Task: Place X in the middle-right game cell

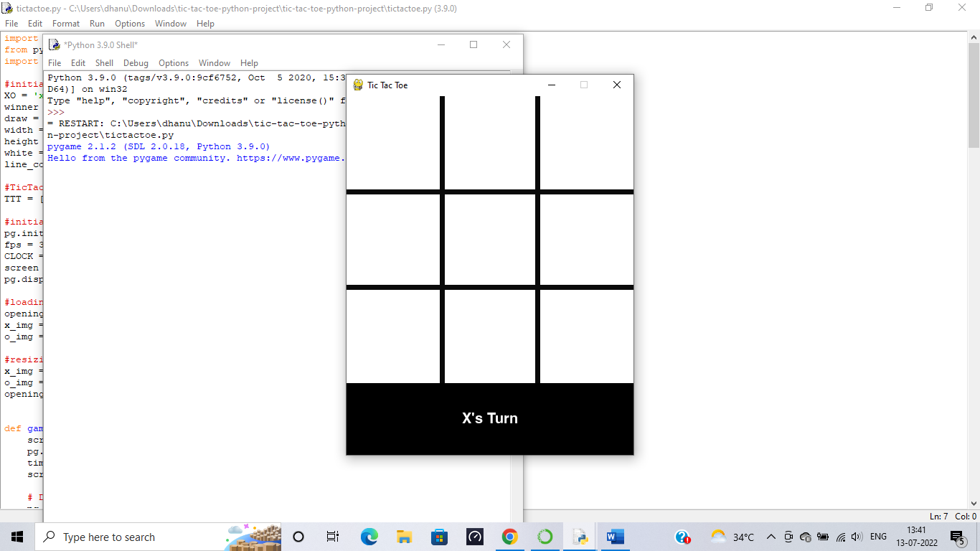Action: coord(587,240)
